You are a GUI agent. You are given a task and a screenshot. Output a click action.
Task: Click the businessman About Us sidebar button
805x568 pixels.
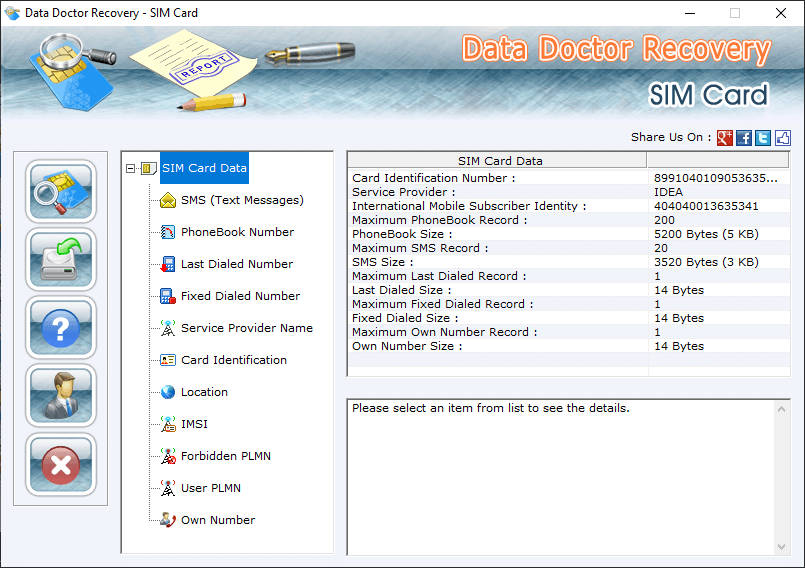click(x=61, y=395)
